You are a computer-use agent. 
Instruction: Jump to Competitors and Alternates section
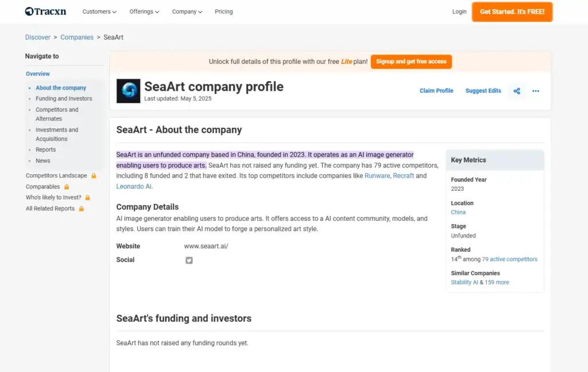click(57, 114)
